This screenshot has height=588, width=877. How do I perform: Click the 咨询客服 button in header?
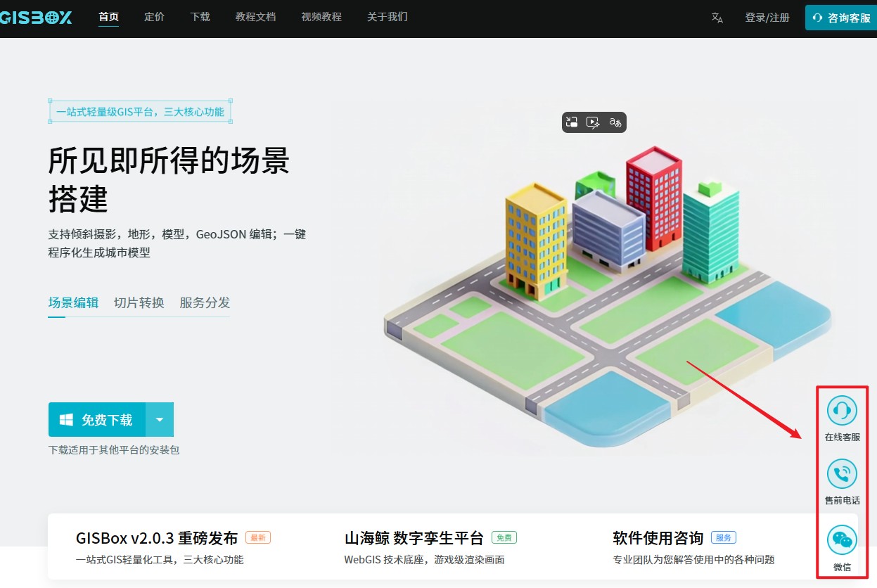(x=841, y=18)
